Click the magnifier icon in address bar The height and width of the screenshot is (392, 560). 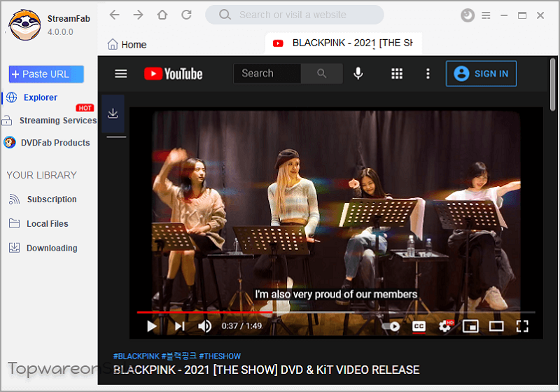225,15
